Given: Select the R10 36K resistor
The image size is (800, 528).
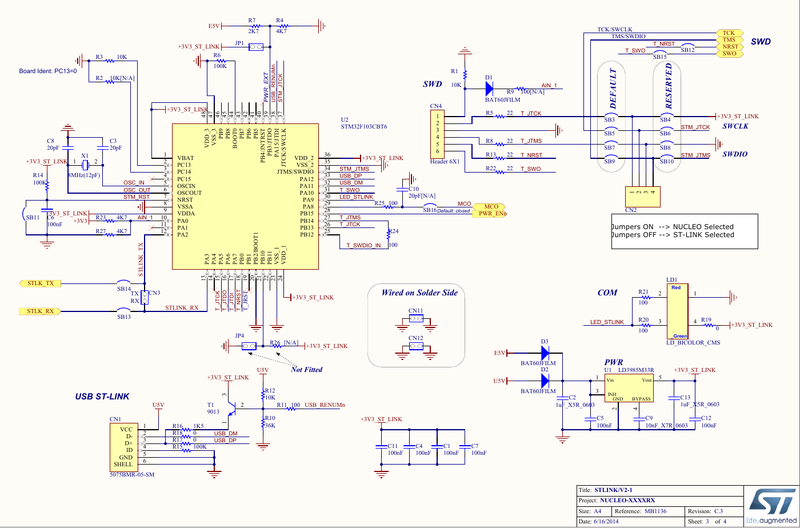Looking at the screenshot, I should coord(263,421).
